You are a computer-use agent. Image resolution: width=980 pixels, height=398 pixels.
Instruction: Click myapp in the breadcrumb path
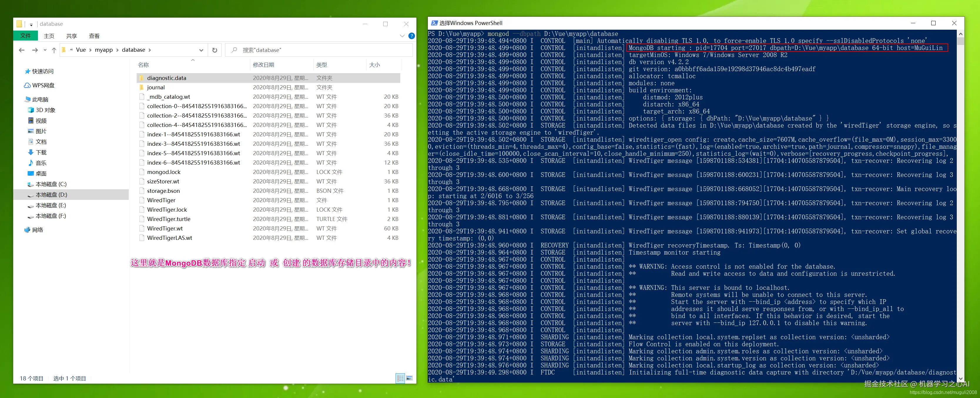(103, 50)
